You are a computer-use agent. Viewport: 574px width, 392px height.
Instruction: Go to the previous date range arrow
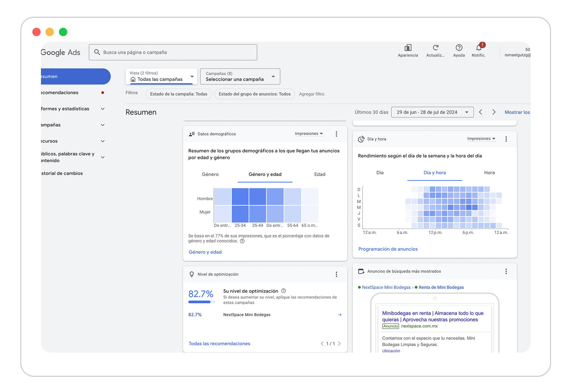pyautogui.click(x=481, y=112)
